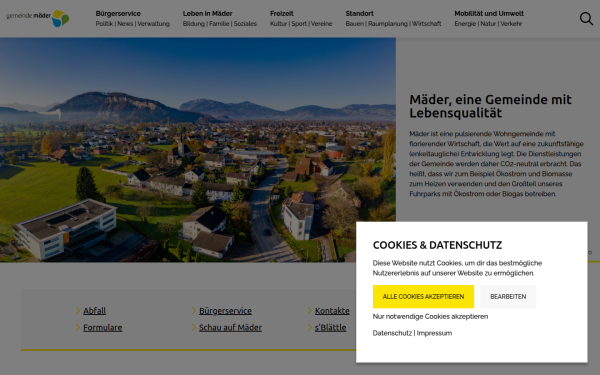Open the Standort menu

359,13
